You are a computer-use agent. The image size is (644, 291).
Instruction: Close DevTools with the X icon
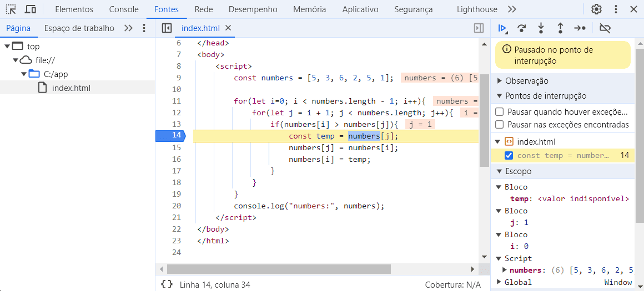tap(633, 9)
